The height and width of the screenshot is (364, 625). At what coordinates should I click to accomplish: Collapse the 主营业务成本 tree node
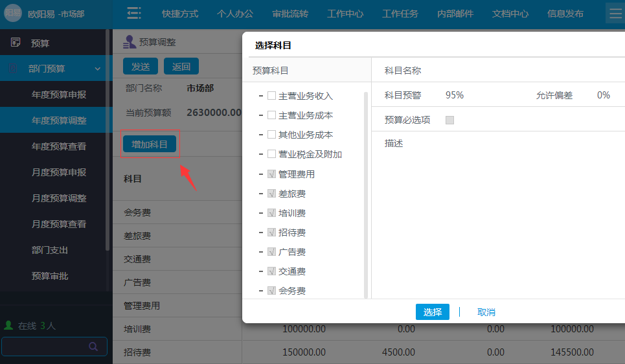click(x=260, y=116)
